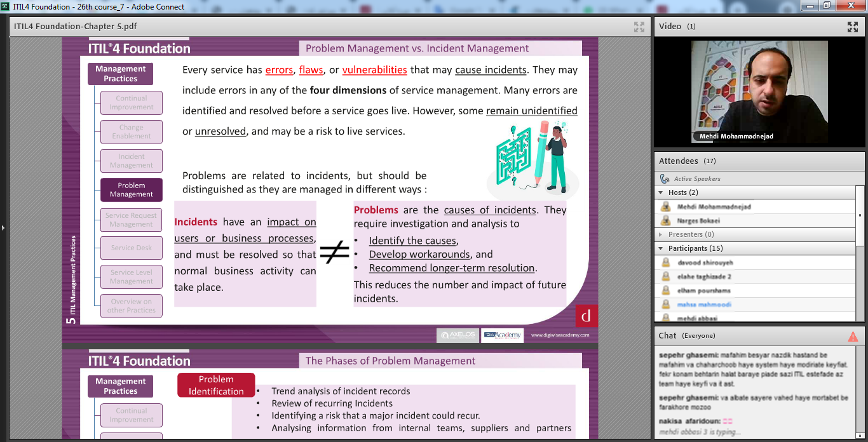Click underlined 'Identify the causes' bullet
868x442 pixels.
coord(412,241)
